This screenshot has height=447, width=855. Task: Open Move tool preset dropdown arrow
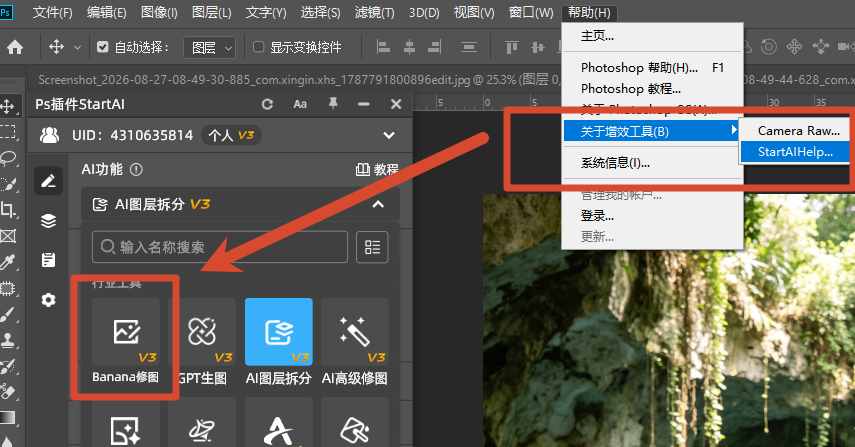(x=77, y=47)
